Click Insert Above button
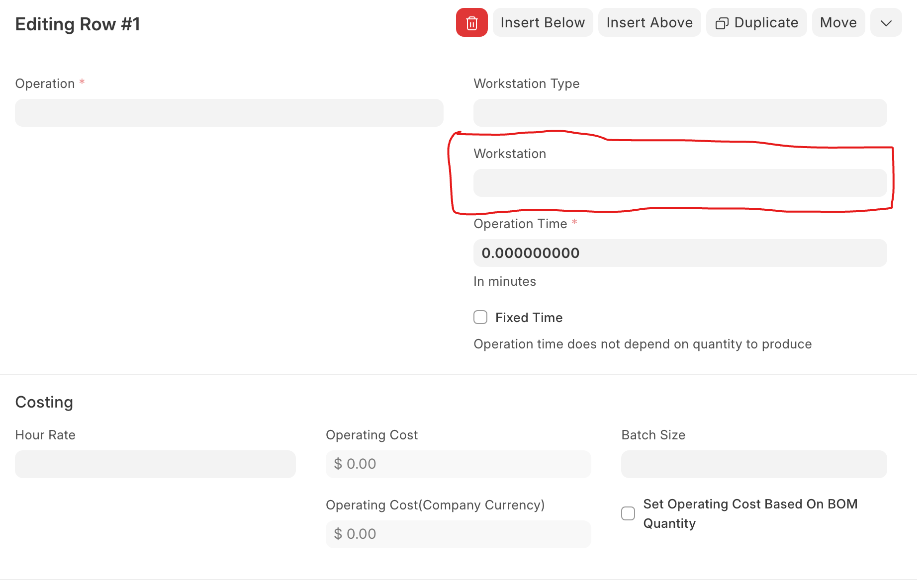The height and width of the screenshot is (584, 924). (649, 23)
